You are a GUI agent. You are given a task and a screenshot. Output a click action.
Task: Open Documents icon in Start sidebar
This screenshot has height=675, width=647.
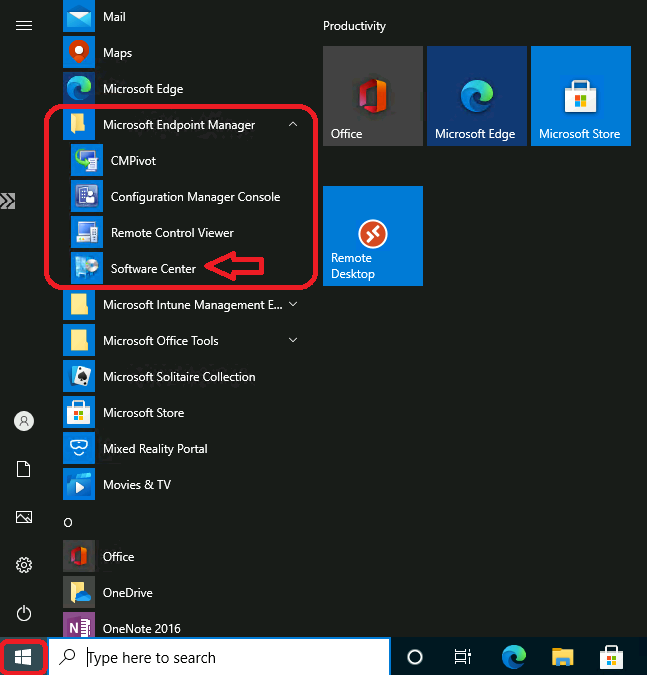click(24, 469)
